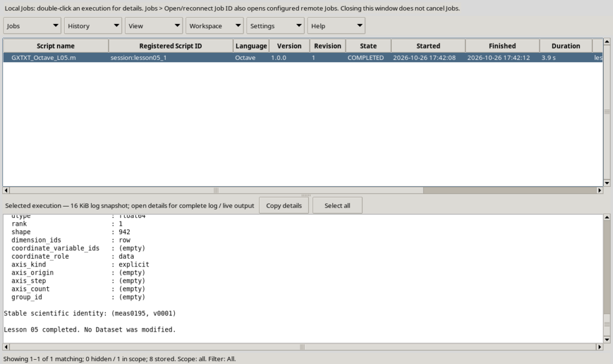Sort by Language column header
Viewport: 613px width, 364px height.
[x=251, y=45]
